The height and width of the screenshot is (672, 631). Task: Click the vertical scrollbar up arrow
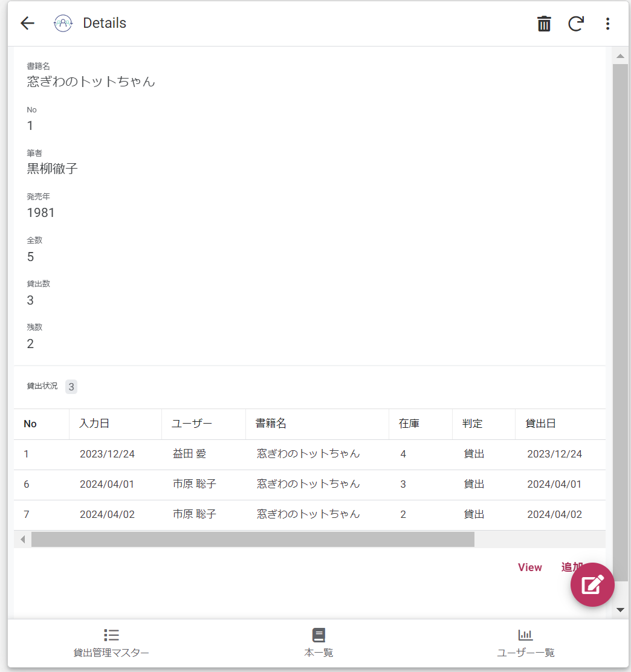pyautogui.click(x=620, y=56)
